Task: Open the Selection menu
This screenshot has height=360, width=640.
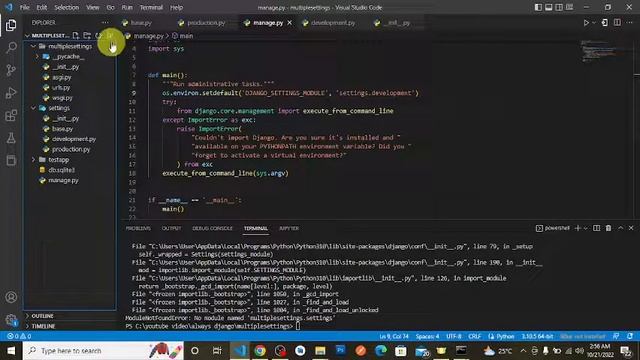Action: coord(66,7)
